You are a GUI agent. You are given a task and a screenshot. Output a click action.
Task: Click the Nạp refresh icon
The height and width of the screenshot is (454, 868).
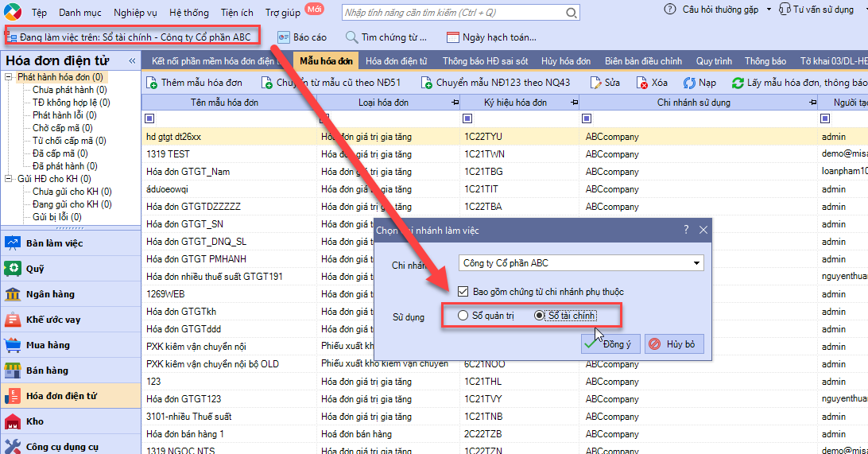tap(689, 83)
